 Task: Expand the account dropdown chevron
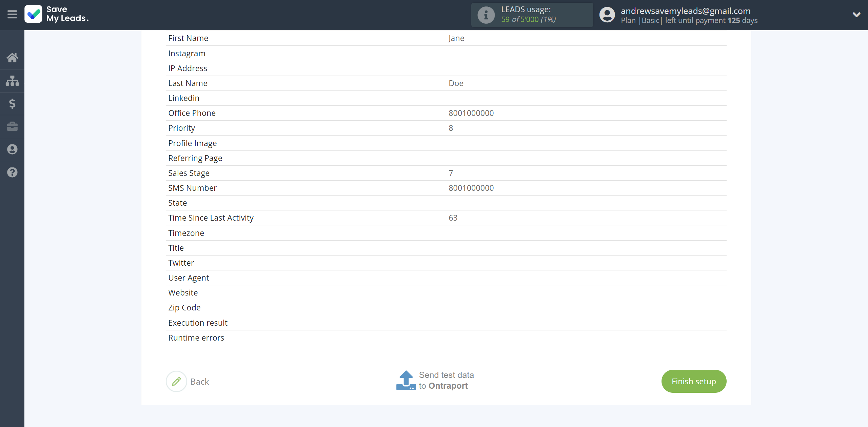pos(856,15)
